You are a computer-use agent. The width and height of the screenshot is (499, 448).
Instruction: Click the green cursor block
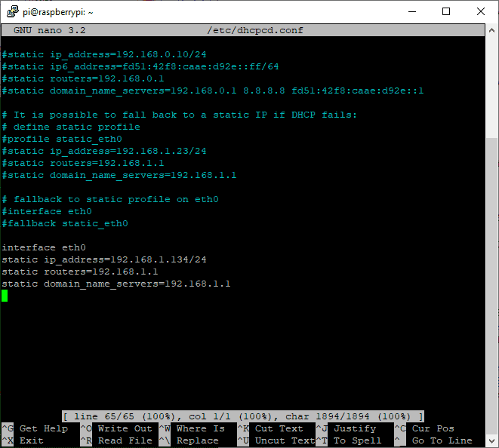5,296
